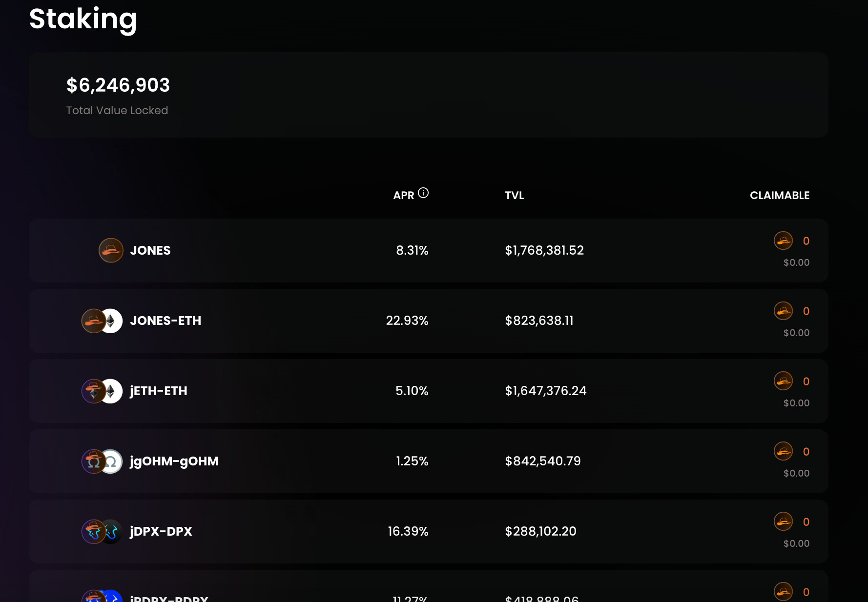Expand the jETH-ETH staking pool row

(x=429, y=391)
